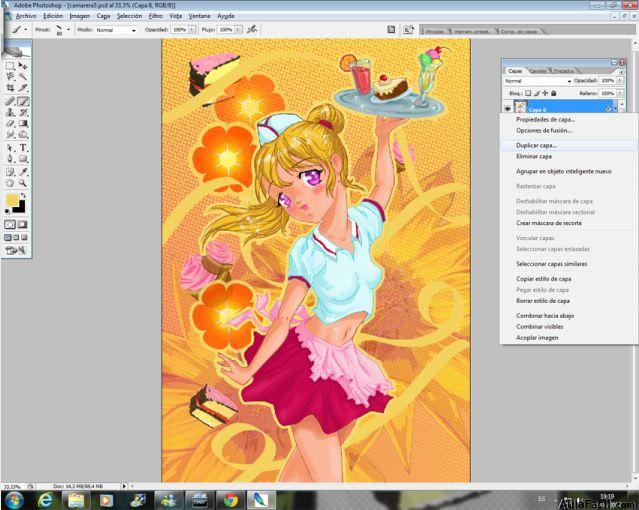This screenshot has height=510, width=639.
Task: Toggle lock position
Action: [545, 93]
